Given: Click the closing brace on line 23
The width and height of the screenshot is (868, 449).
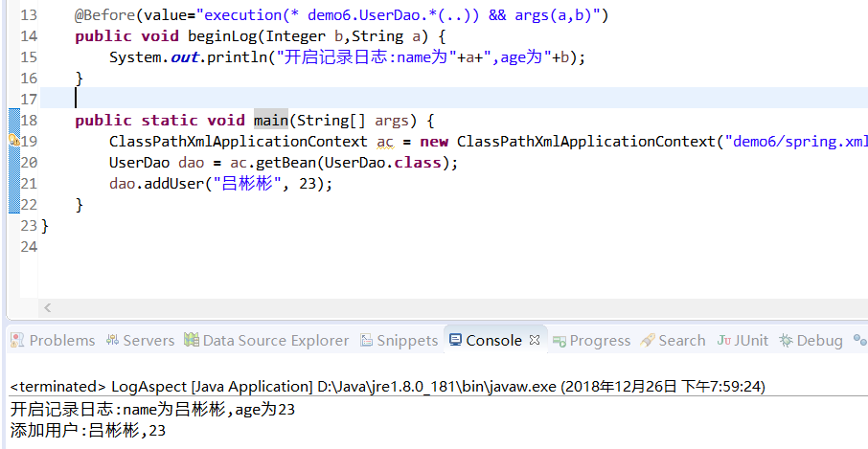Looking at the screenshot, I should tap(45, 226).
